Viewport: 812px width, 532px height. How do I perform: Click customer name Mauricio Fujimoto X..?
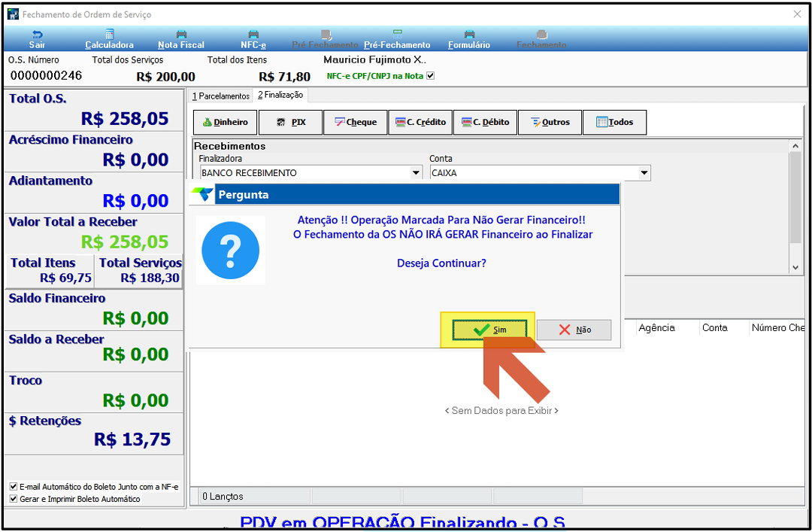(x=374, y=59)
